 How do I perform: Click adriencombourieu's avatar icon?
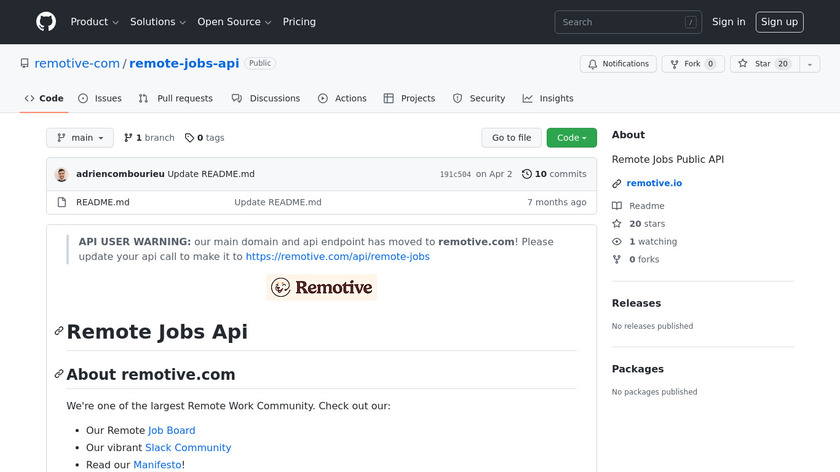click(x=62, y=174)
